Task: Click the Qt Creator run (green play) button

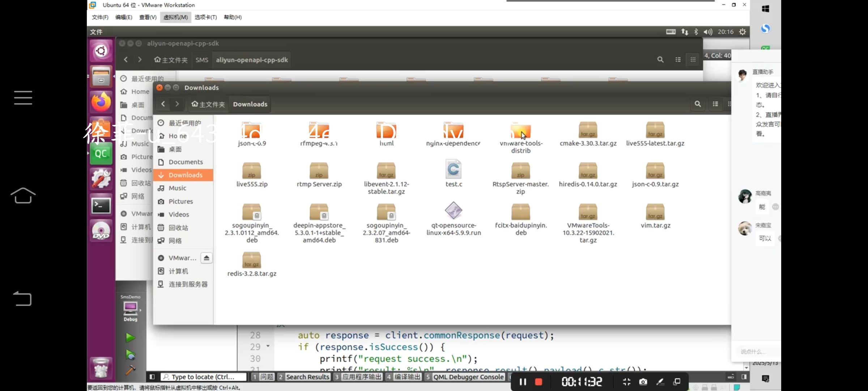Action: (130, 338)
